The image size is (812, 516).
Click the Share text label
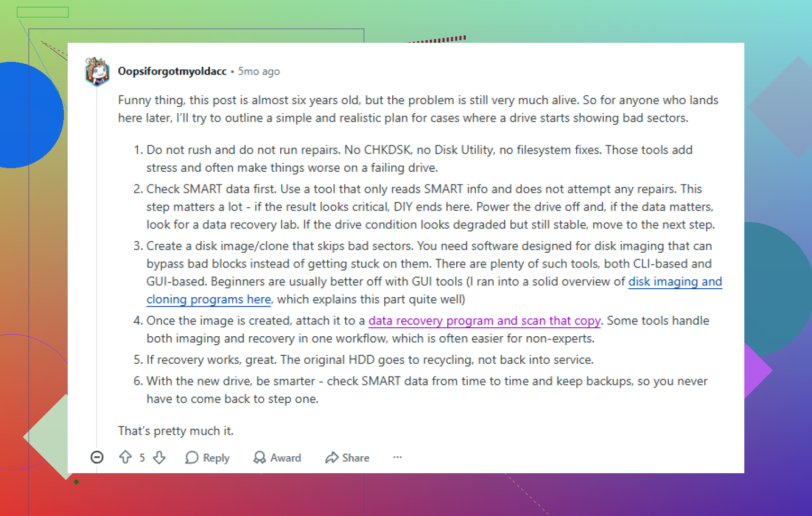pyautogui.click(x=356, y=458)
